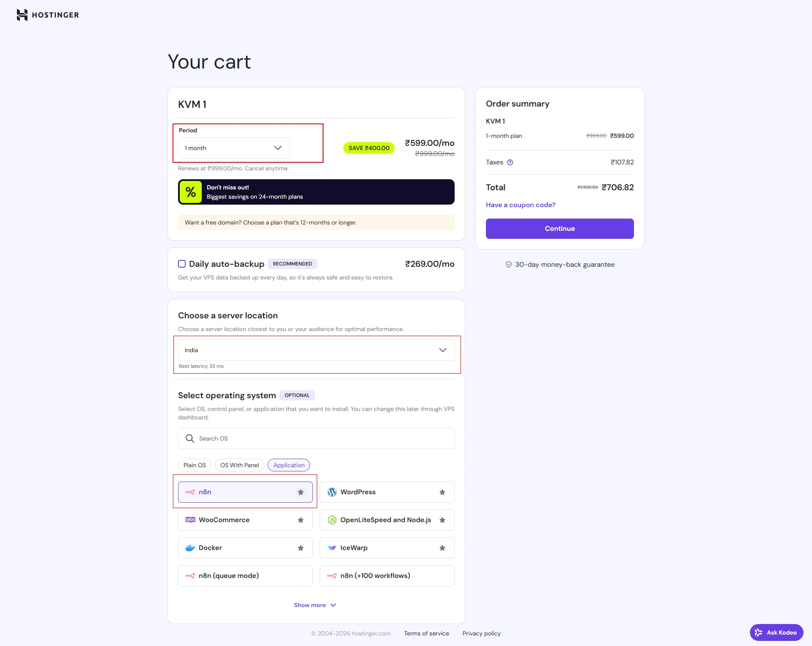Image resolution: width=812 pixels, height=646 pixels.
Task: Open the Period dropdown
Action: [x=233, y=148]
